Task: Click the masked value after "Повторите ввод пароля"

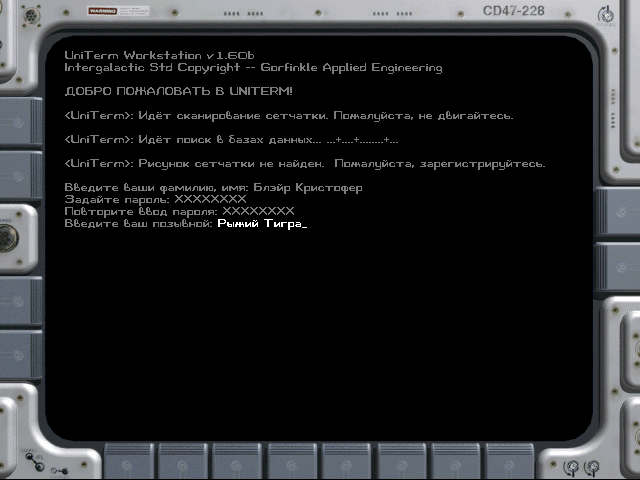Action: point(258,211)
